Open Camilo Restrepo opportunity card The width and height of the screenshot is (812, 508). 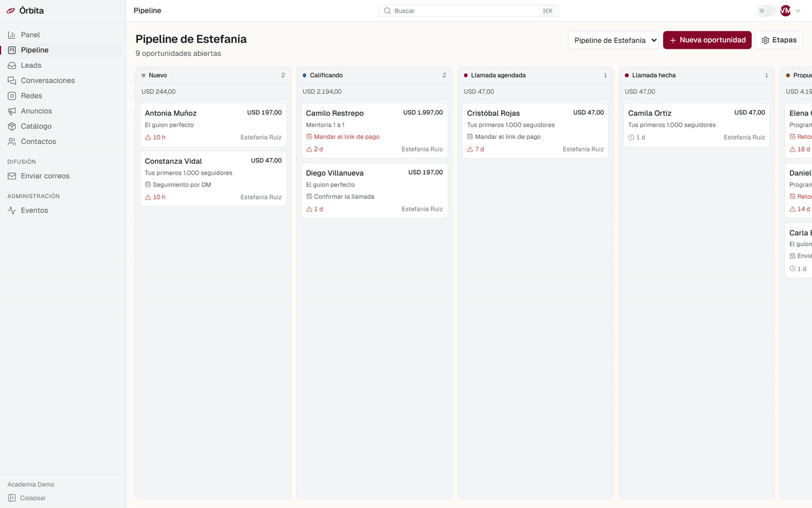375,131
